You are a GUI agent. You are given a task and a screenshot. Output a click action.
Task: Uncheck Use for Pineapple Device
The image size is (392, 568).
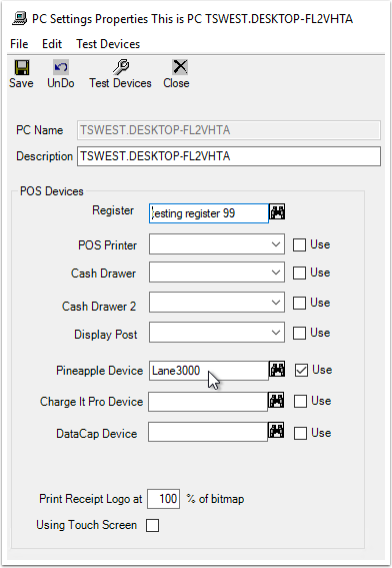coord(301,370)
